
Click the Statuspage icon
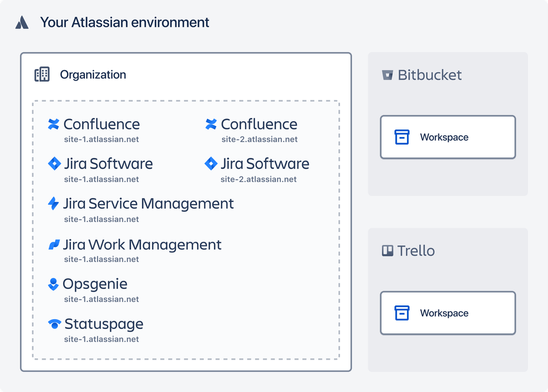click(x=54, y=324)
